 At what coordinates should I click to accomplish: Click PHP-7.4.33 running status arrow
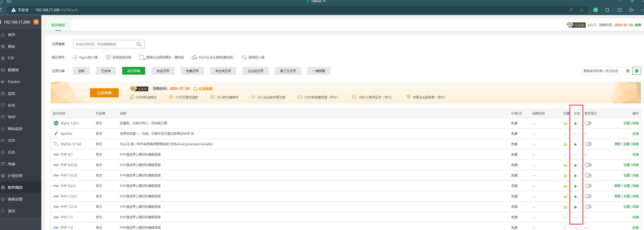(575, 176)
